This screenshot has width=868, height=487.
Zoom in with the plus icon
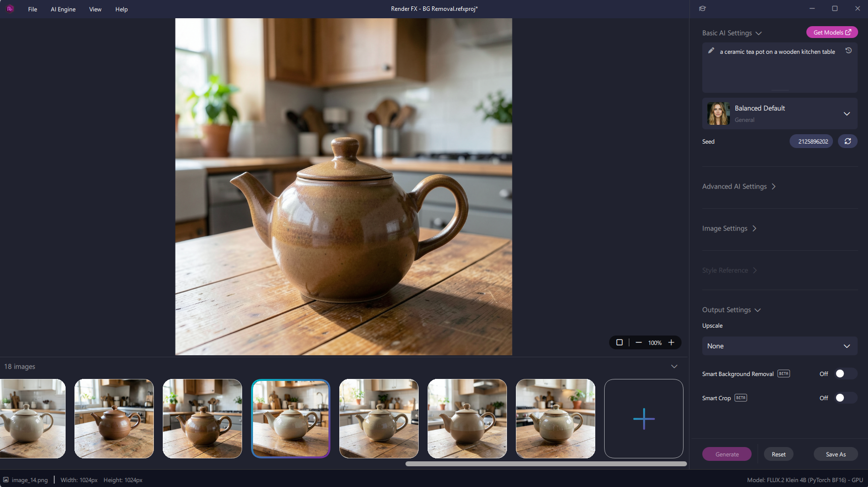pos(671,342)
